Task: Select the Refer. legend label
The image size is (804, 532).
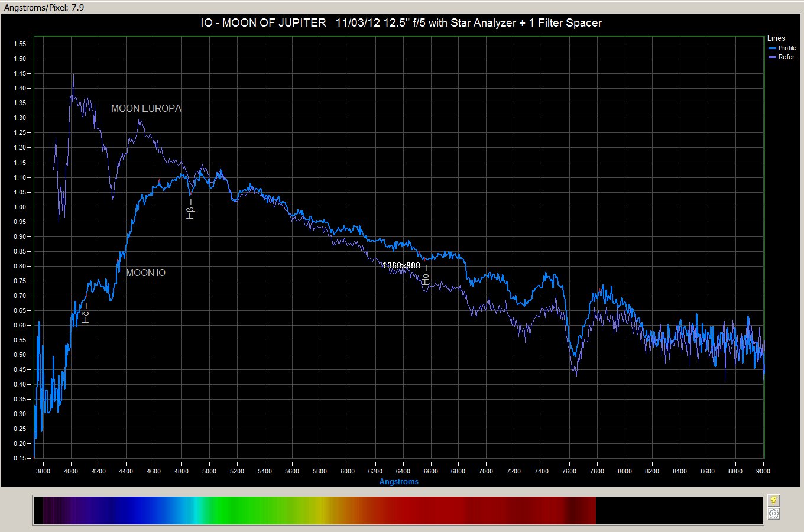Action: coord(787,57)
